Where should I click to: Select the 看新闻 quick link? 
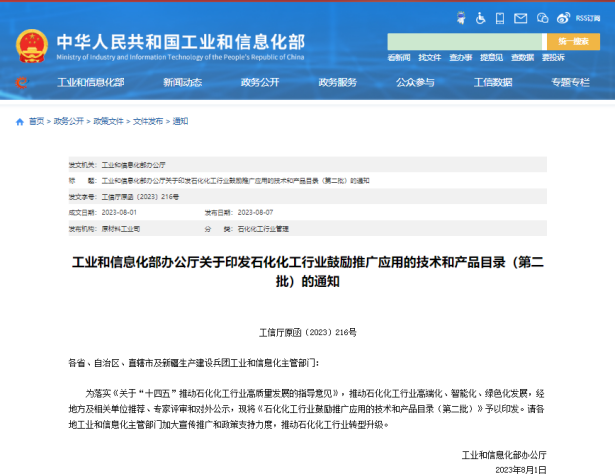tap(399, 58)
